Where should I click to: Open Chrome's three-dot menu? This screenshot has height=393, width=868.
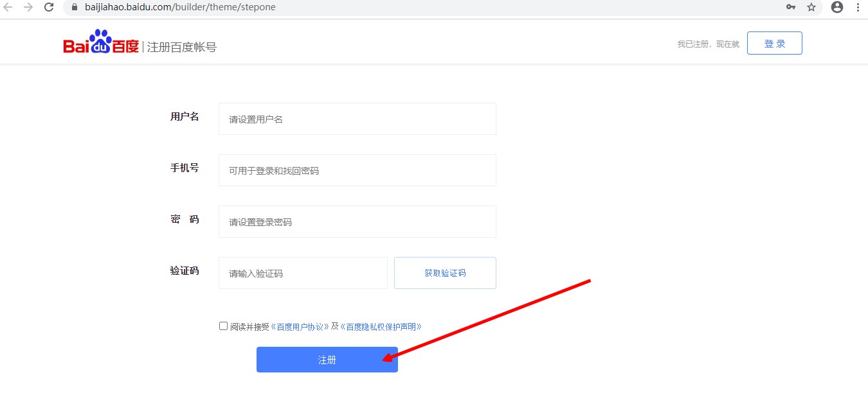pos(858,7)
